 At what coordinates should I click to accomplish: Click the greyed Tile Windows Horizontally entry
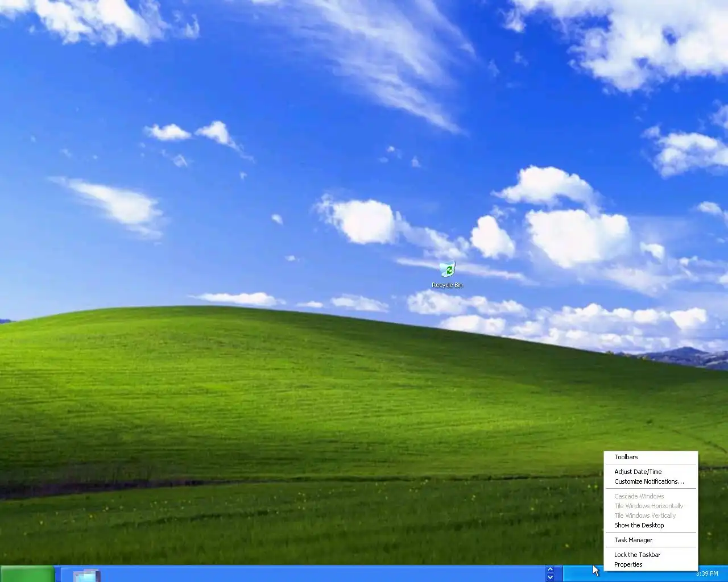[x=651, y=506]
